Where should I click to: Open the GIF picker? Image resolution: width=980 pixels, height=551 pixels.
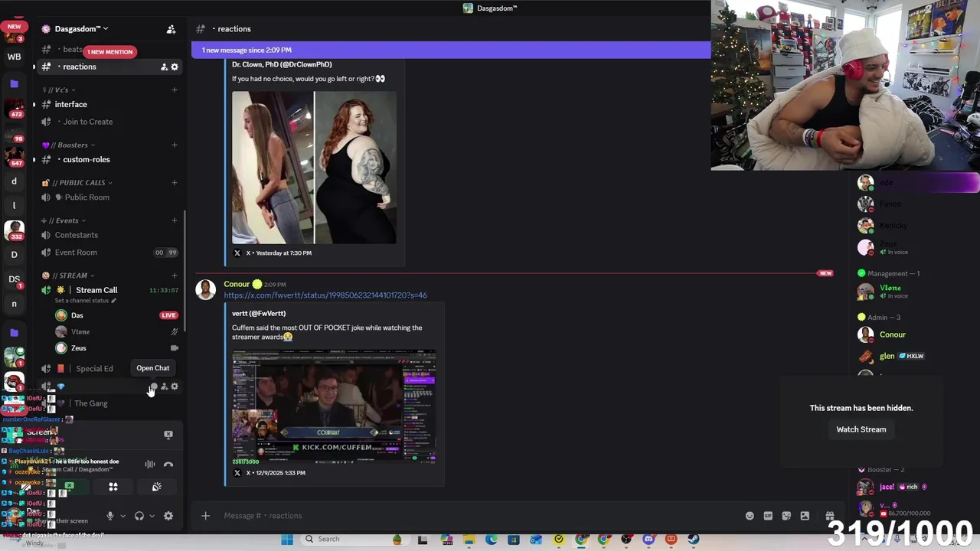point(768,516)
